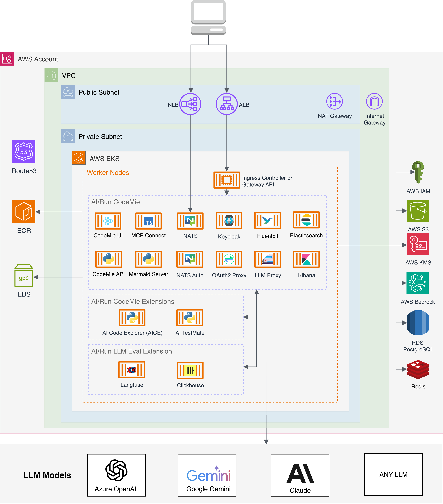Click the EBS gp3 volume icon
This screenshot has width=443, height=504.
pos(24,275)
